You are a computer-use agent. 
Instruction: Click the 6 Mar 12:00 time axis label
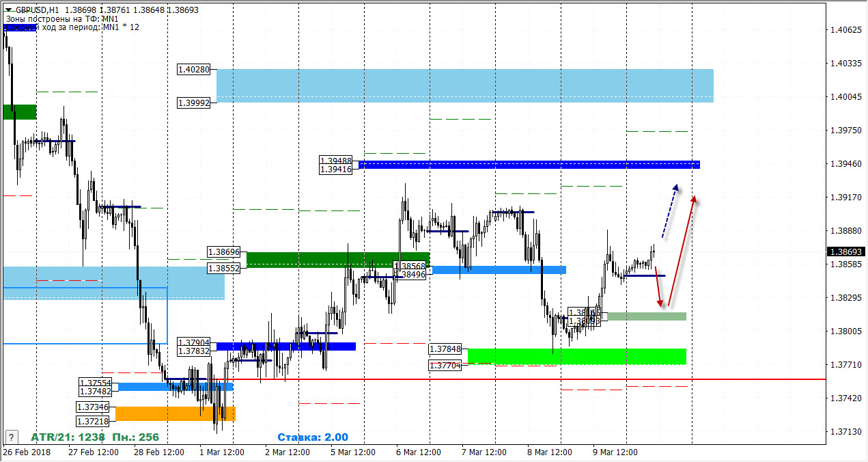tap(419, 452)
